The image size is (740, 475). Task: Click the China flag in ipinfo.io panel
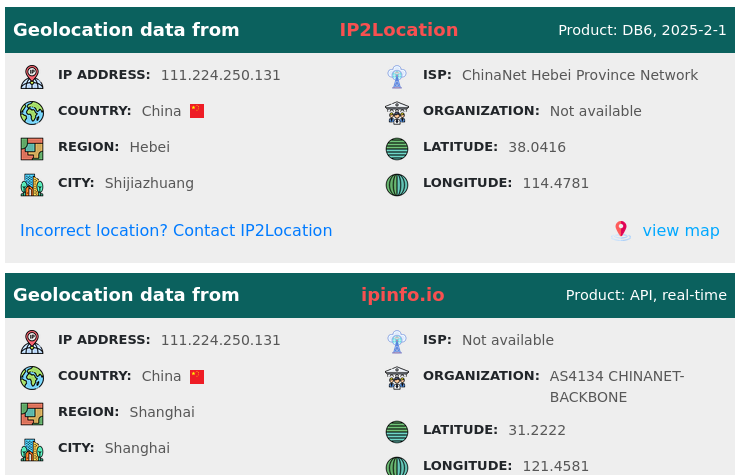pos(197,376)
